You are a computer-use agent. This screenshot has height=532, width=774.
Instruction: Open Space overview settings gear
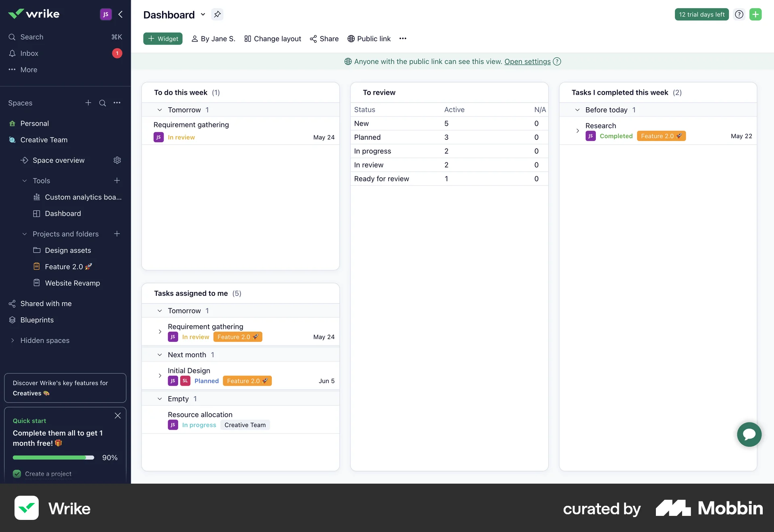click(117, 160)
